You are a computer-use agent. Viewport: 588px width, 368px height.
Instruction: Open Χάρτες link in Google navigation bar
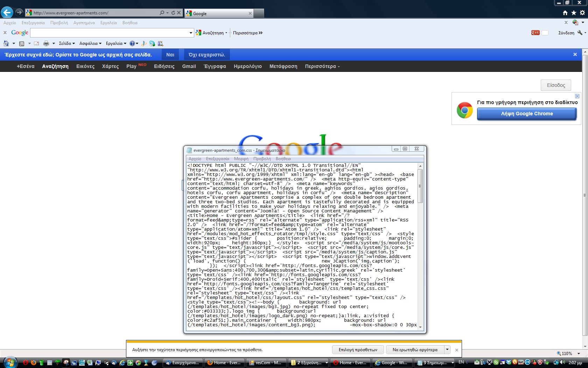(110, 66)
